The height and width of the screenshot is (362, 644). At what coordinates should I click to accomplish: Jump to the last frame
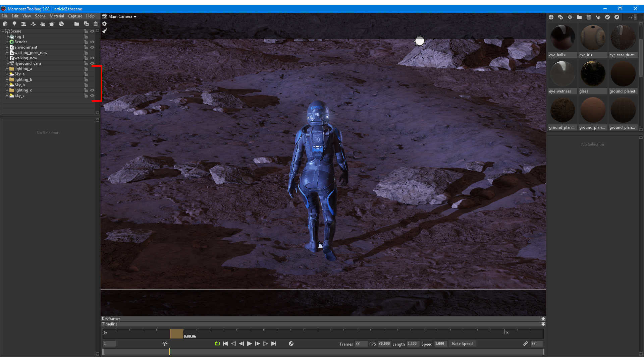(274, 344)
